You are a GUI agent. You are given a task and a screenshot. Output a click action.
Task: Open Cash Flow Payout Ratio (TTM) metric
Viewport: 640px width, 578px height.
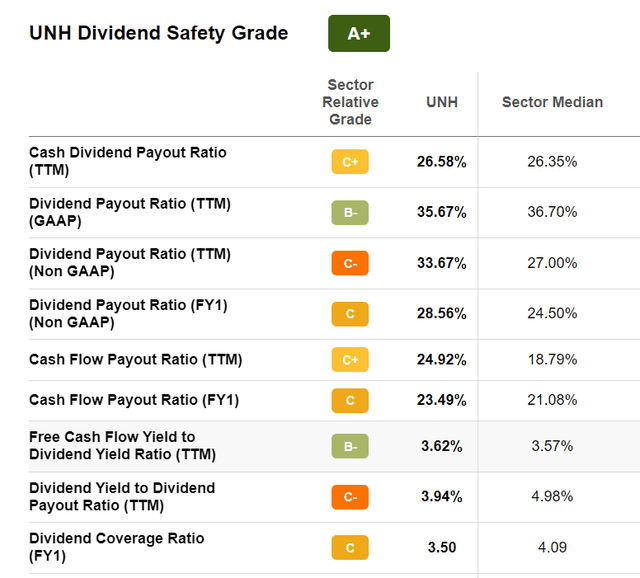click(136, 360)
